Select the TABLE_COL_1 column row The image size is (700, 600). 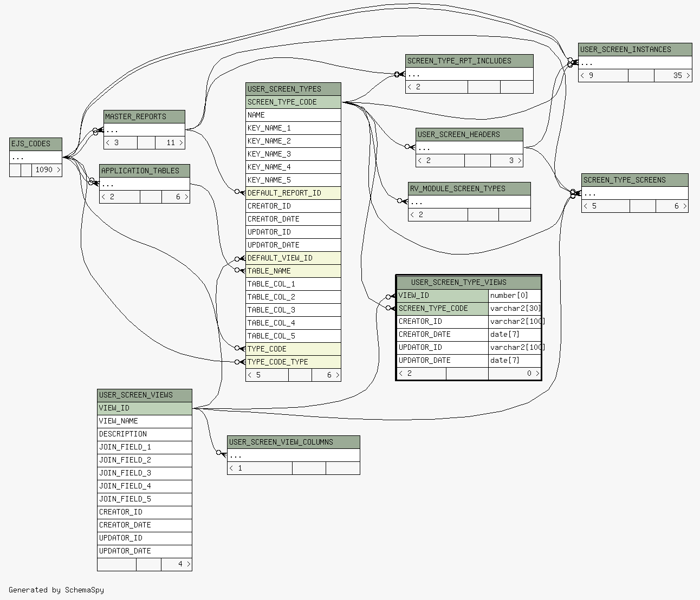click(293, 284)
